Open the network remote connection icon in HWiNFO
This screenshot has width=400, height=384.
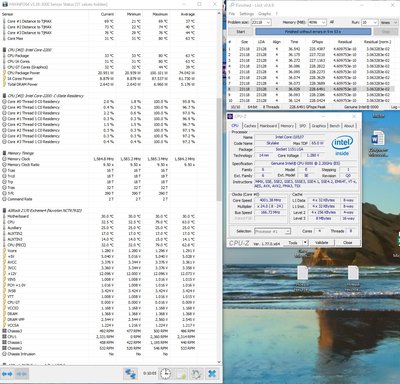pyautogui.click(x=130, y=374)
